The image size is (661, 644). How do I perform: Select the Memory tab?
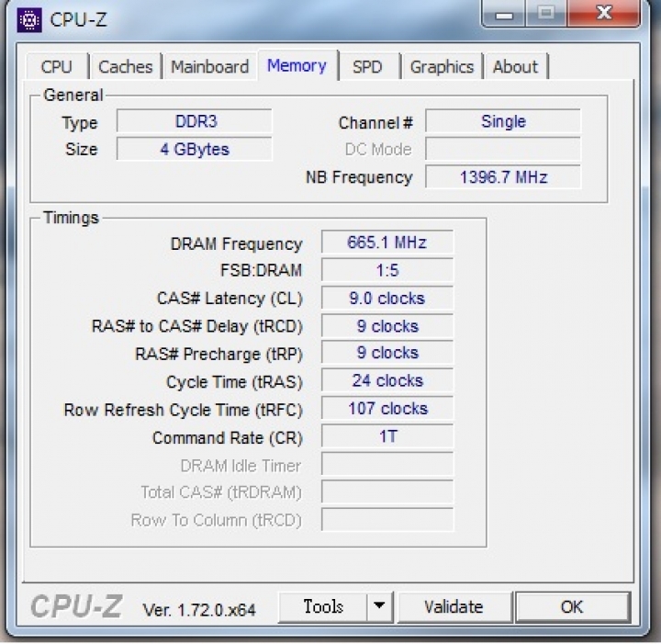tap(297, 65)
